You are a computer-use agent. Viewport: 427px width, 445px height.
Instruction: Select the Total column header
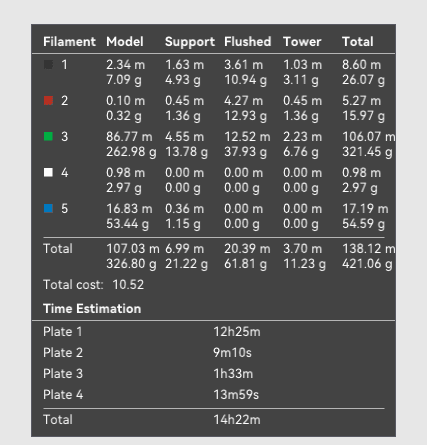pos(358,42)
